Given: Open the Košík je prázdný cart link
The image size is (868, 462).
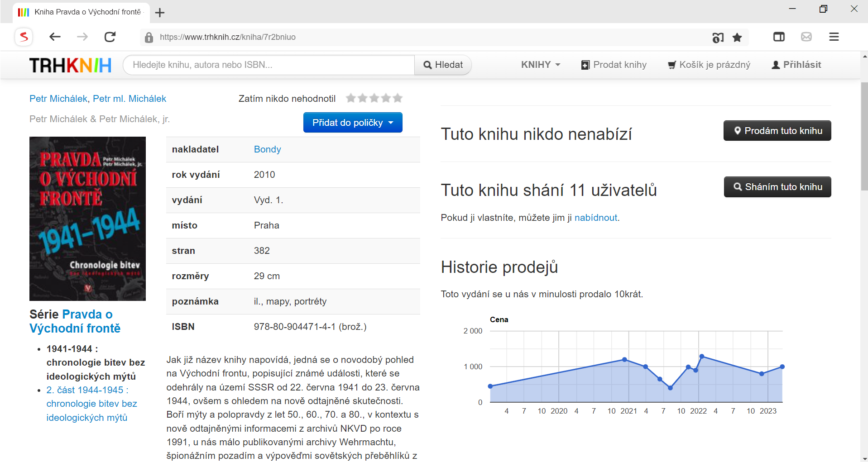Looking at the screenshot, I should click(x=709, y=65).
